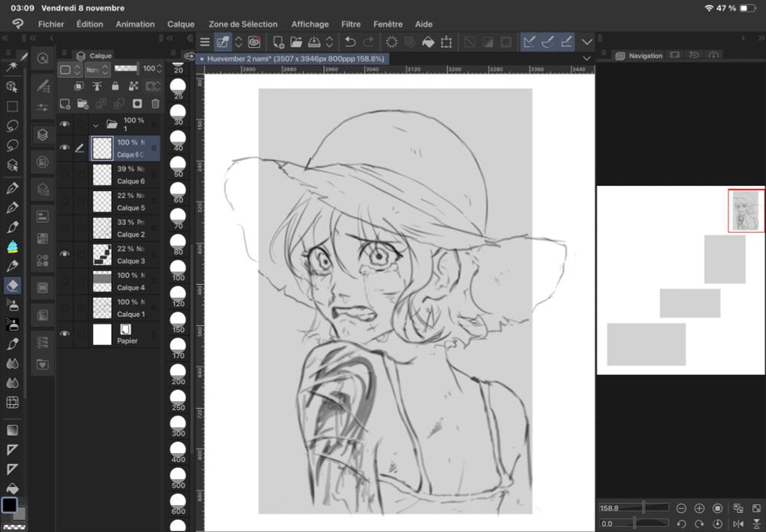Toggle snap to ruler in command bar
766x532 pixels.
click(529, 42)
